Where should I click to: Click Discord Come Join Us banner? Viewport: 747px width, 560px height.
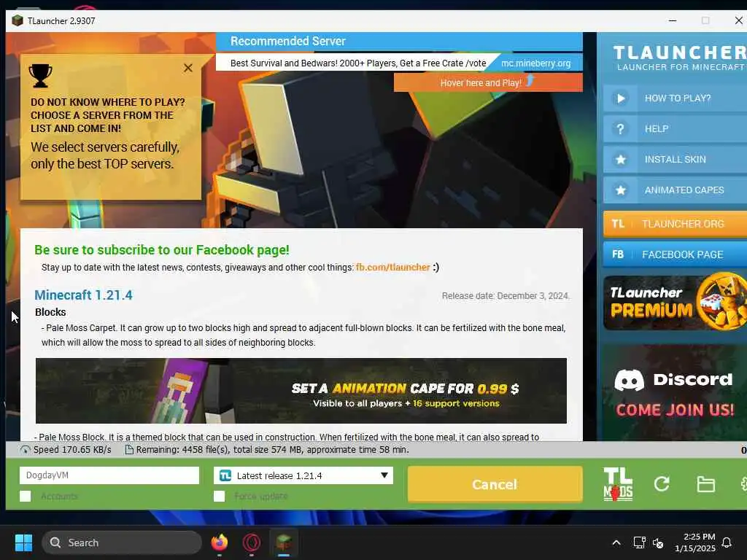tap(675, 393)
